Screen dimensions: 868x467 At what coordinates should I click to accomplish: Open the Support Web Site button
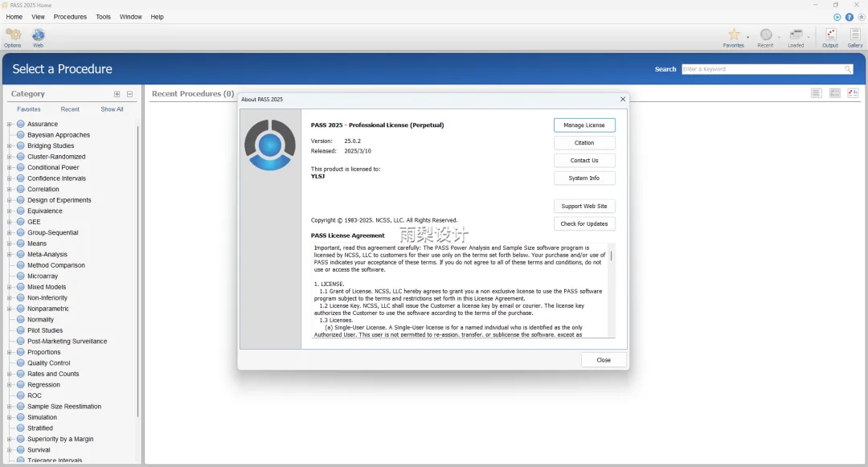pyautogui.click(x=584, y=207)
